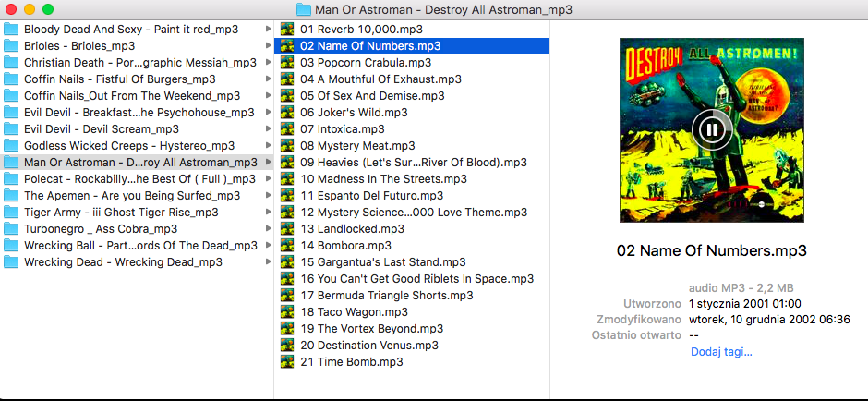Click mp3 icon of 13 Landlocked

(x=287, y=228)
